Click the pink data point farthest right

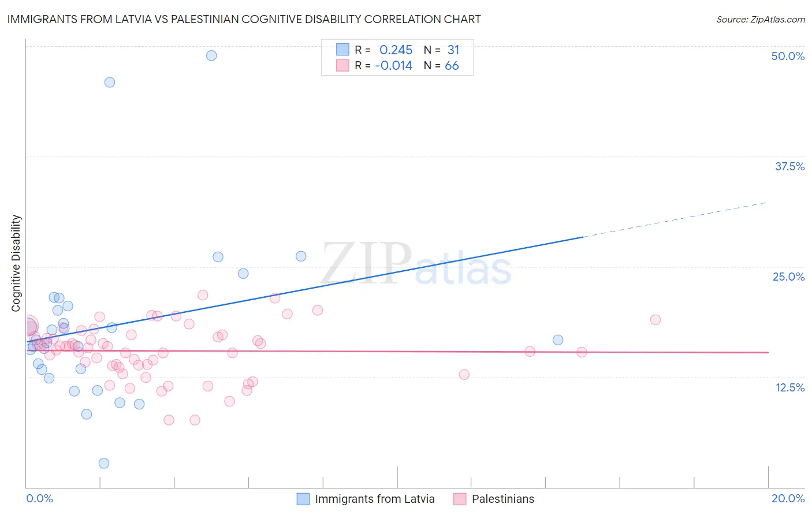click(655, 319)
